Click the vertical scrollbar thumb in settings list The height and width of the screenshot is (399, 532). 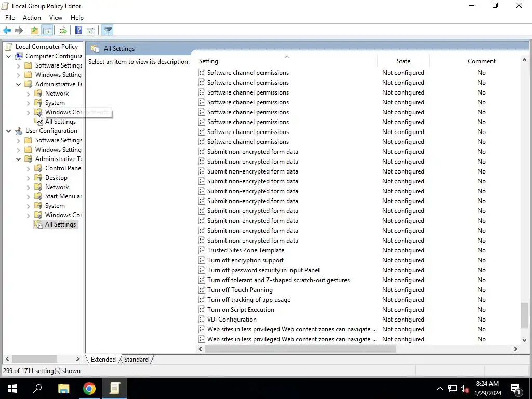point(525,315)
